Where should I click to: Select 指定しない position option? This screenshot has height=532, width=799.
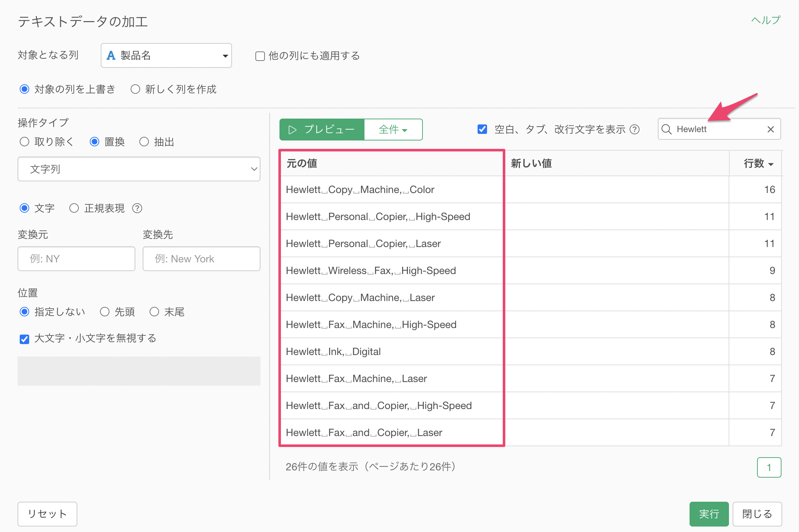[x=24, y=312]
